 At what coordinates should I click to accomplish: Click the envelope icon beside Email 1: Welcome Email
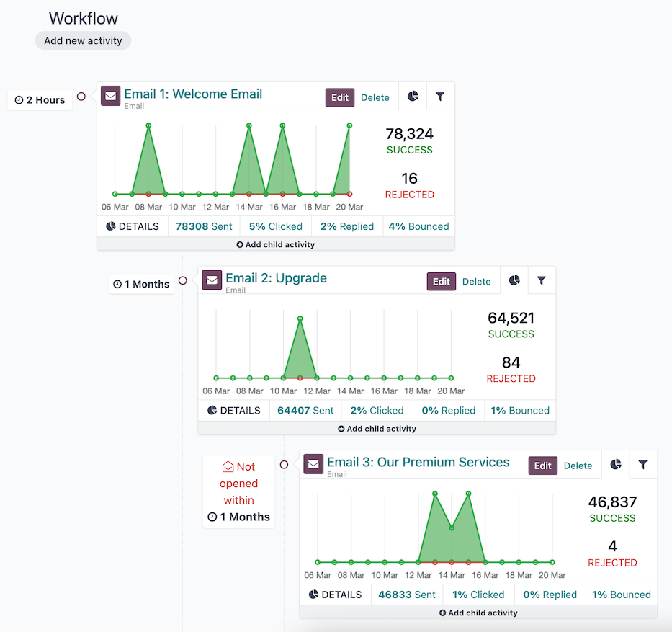(110, 95)
